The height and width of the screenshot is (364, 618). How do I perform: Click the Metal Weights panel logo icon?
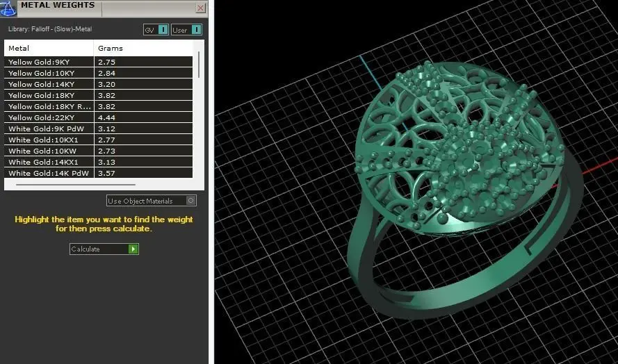pyautogui.click(x=8, y=8)
